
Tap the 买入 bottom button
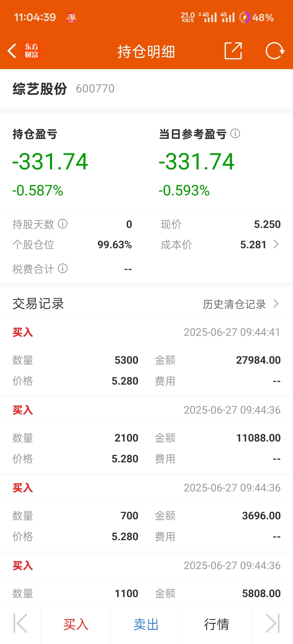click(76, 624)
